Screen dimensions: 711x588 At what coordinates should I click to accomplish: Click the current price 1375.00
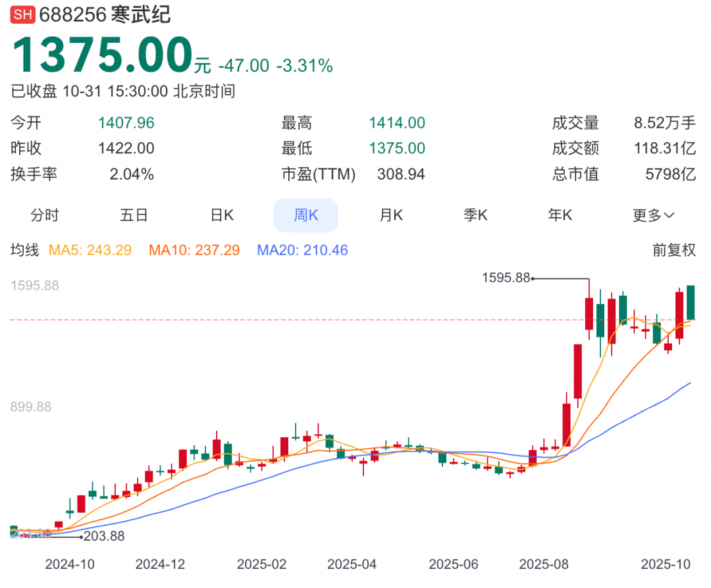[103, 55]
